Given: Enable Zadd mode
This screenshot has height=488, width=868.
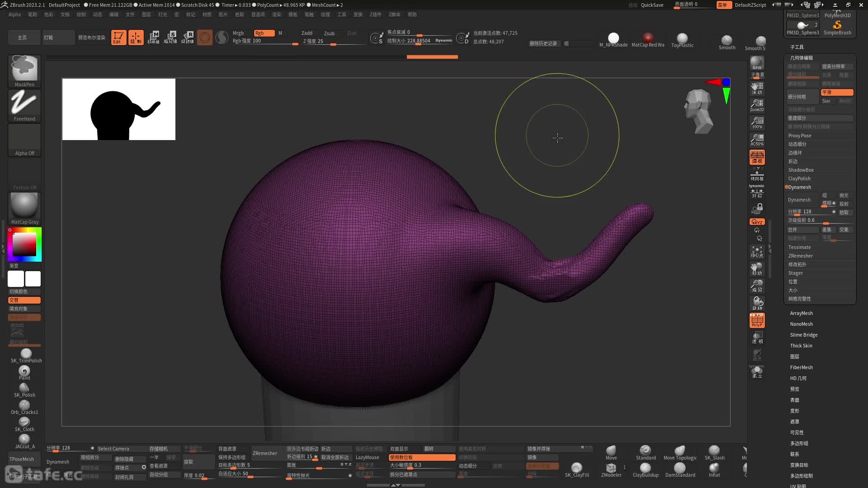Looking at the screenshot, I should click(307, 33).
